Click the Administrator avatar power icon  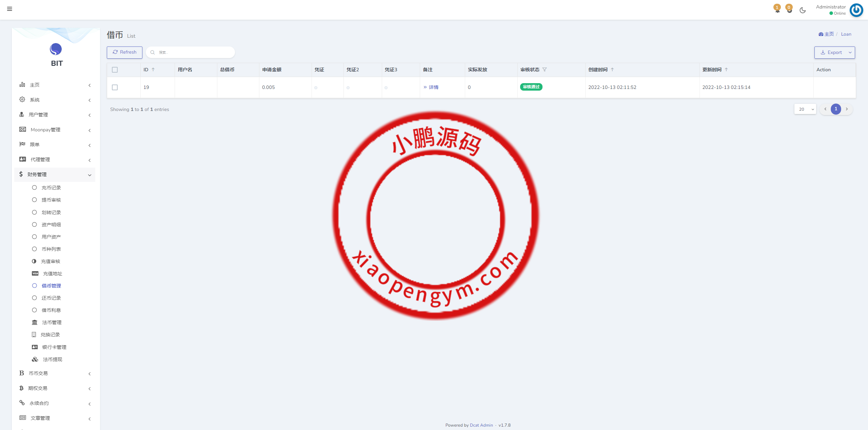(856, 10)
